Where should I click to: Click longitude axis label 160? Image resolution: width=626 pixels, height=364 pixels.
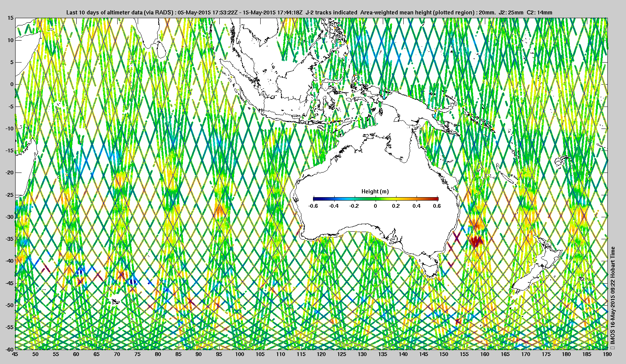[484, 354]
